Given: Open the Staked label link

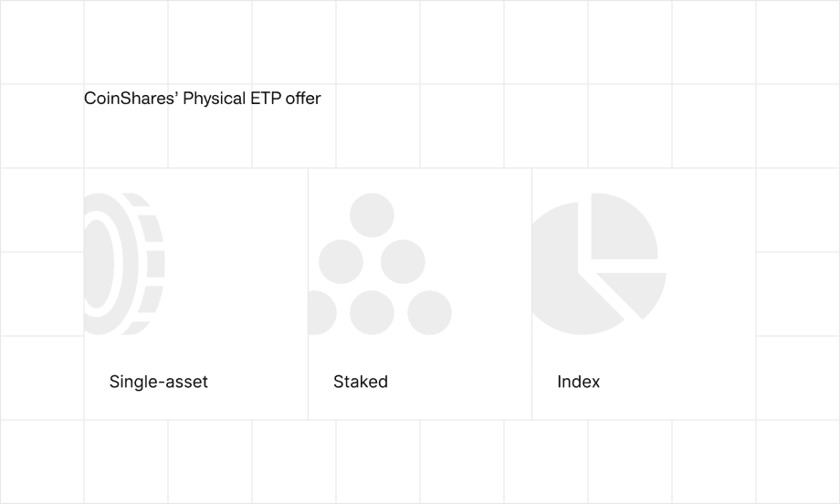Looking at the screenshot, I should pos(361,382).
